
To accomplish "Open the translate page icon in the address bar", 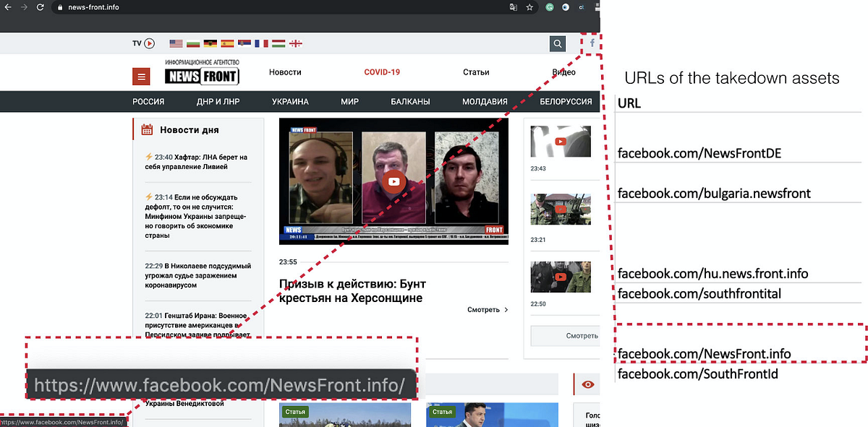I will point(513,7).
